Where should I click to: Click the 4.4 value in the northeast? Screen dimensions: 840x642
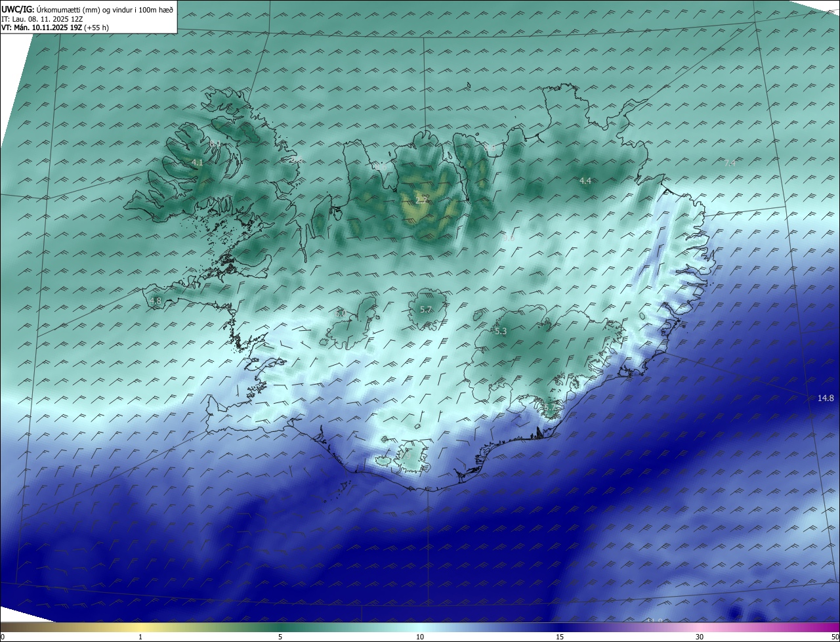point(585,181)
